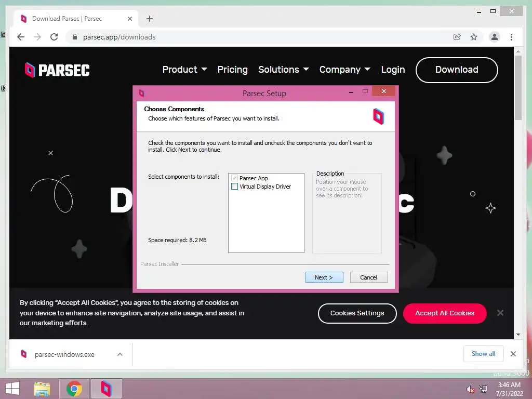Switch to Chrome in the taskbar
The height and width of the screenshot is (399, 532).
74,389
